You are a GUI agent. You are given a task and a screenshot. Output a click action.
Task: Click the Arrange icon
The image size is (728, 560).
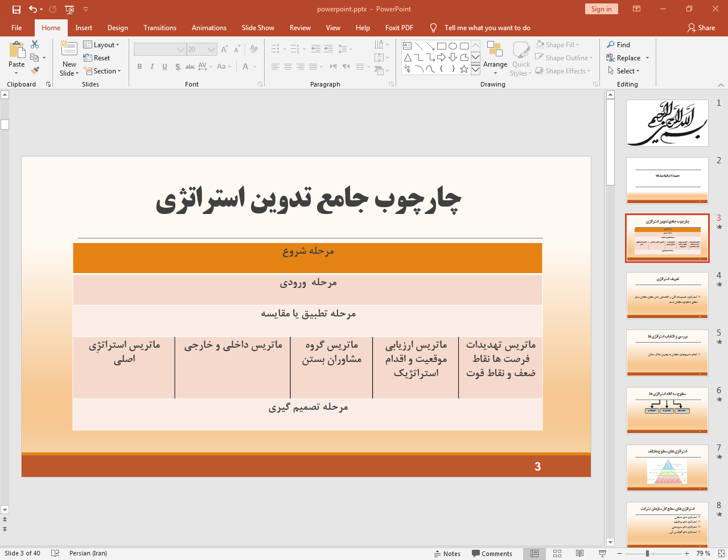495,50
